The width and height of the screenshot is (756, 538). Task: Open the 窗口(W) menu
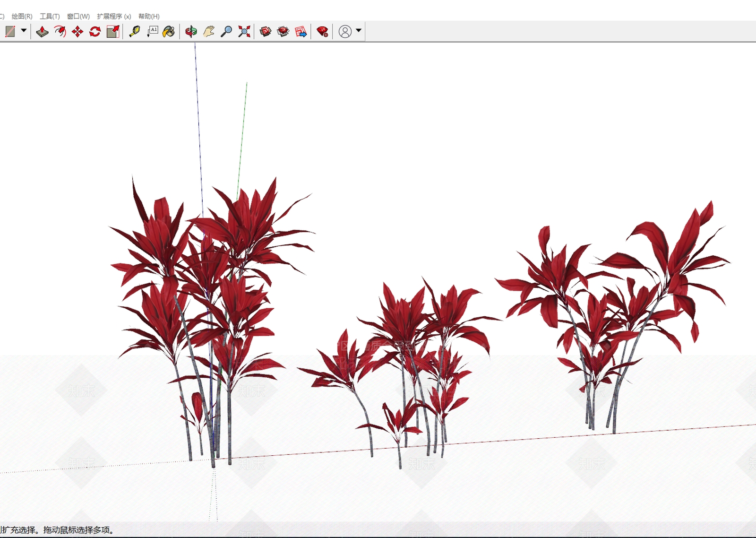pyautogui.click(x=78, y=16)
